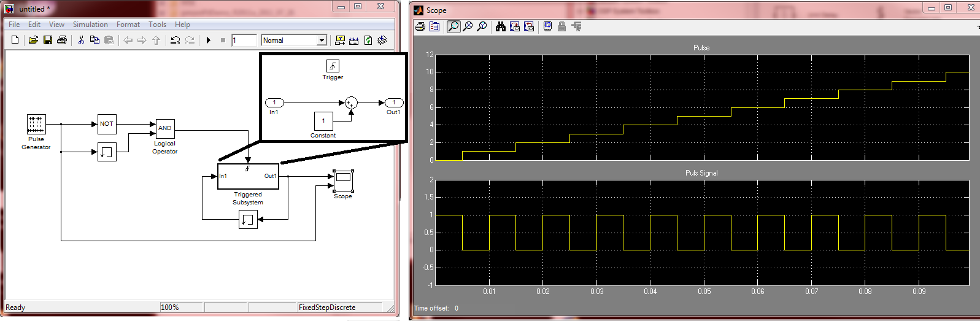Viewport: 980px width, 321px height.
Task: Open the Format menu
Action: point(128,25)
